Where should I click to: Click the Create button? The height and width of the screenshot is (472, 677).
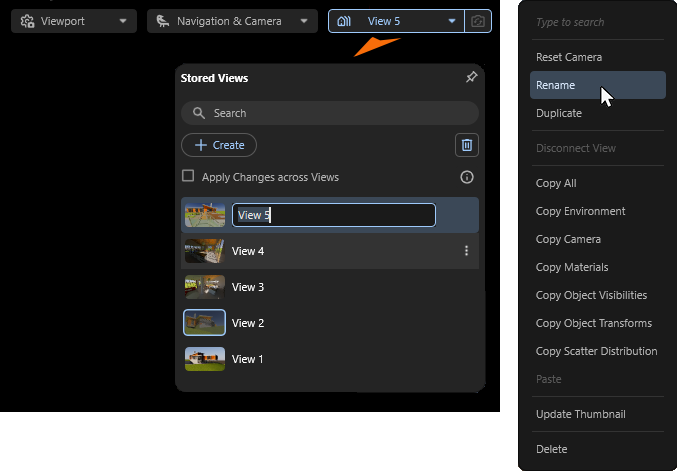[x=219, y=145]
